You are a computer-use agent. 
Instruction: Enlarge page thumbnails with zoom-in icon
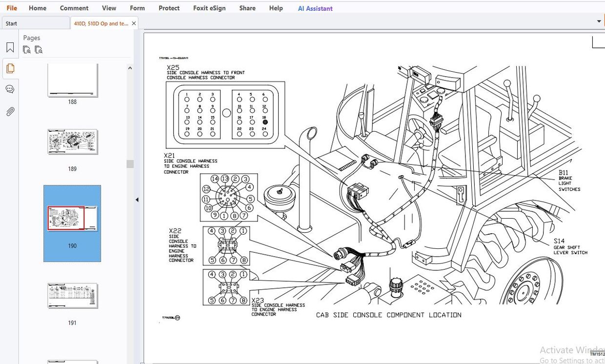pyautogui.click(x=27, y=50)
